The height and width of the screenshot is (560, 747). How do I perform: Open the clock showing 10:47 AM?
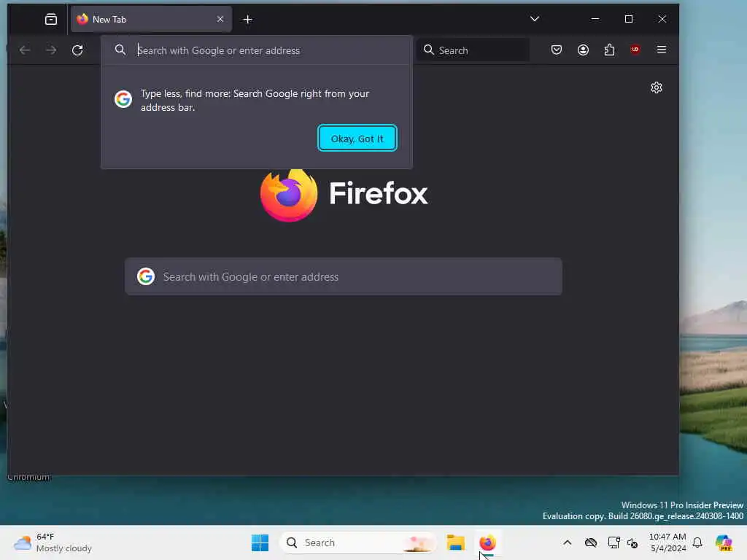[667, 542]
